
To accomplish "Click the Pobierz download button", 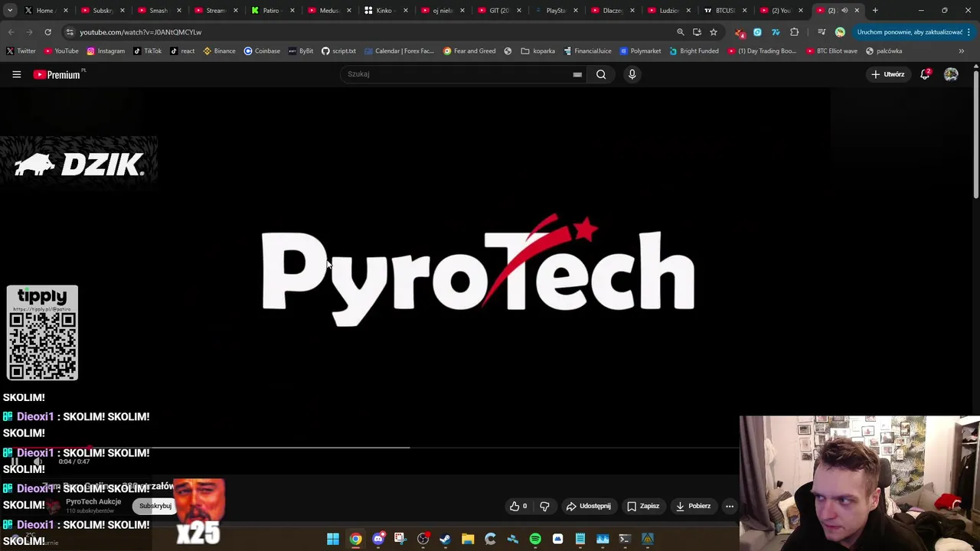I will coord(693,506).
